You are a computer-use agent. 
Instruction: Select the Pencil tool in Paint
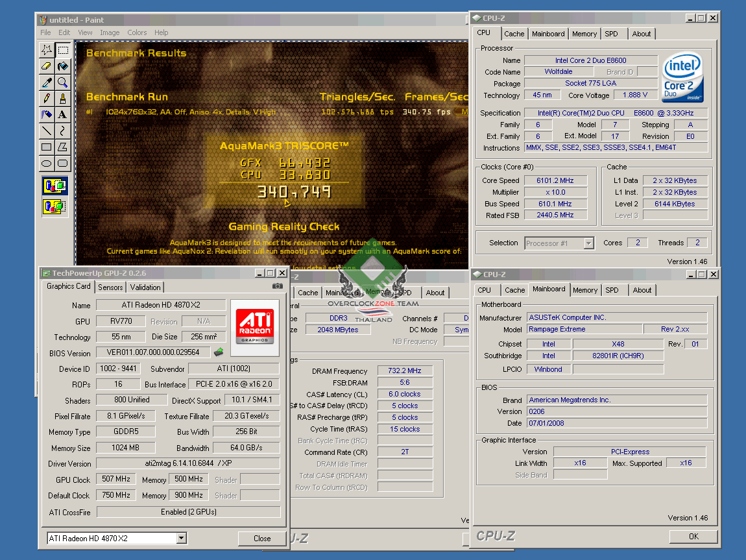47,99
